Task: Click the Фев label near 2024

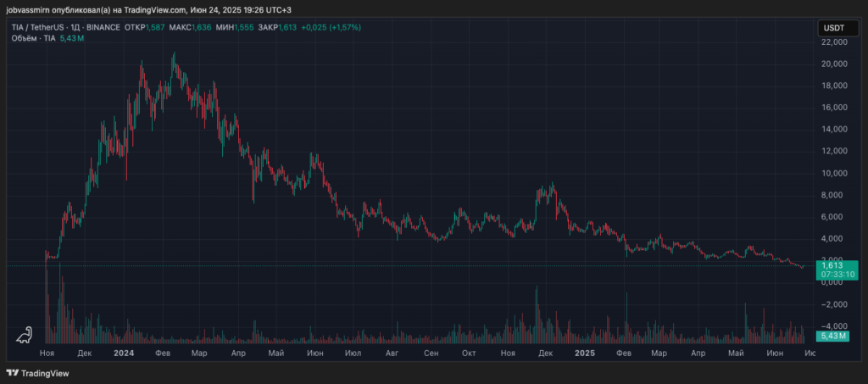Action: (162, 352)
